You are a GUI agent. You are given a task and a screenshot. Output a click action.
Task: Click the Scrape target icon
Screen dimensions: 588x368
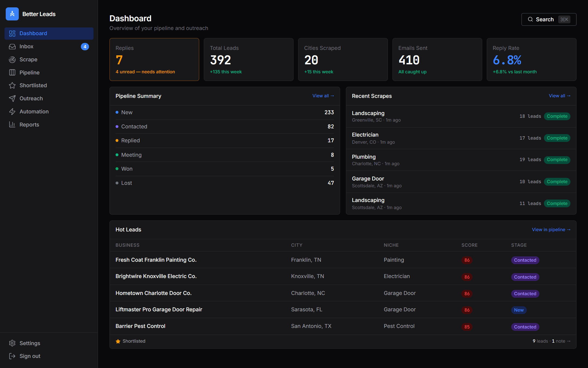12,59
